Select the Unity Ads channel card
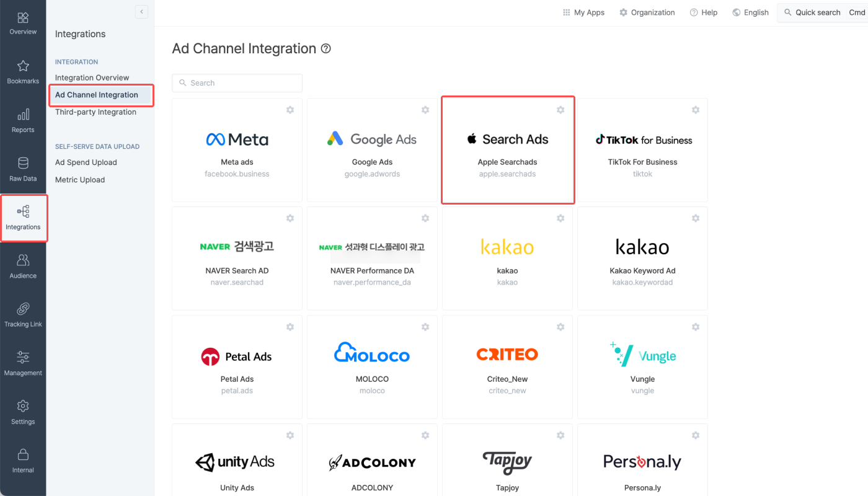 click(x=237, y=460)
